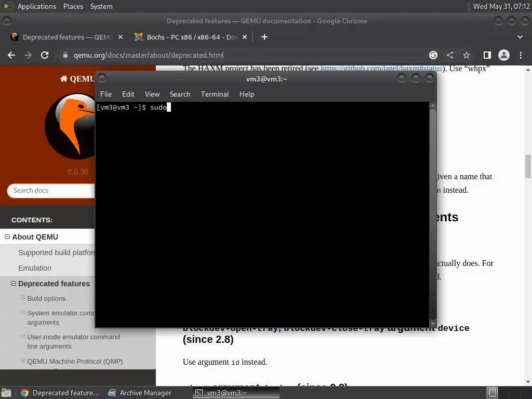Share this page via share icon

click(450, 55)
